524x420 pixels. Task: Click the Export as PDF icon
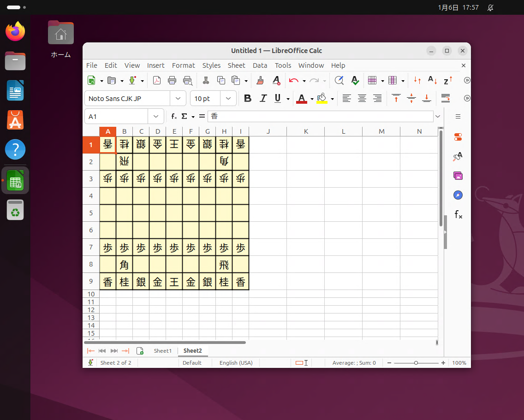(x=157, y=80)
